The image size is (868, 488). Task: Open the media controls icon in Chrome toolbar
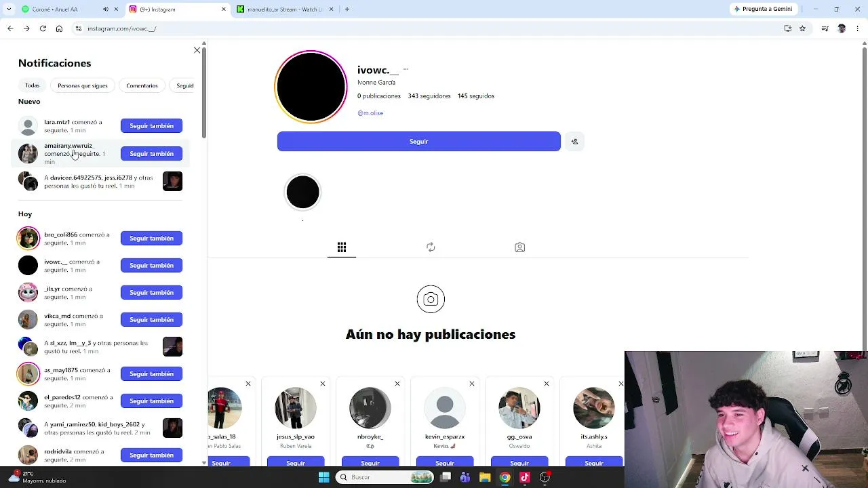[825, 28]
